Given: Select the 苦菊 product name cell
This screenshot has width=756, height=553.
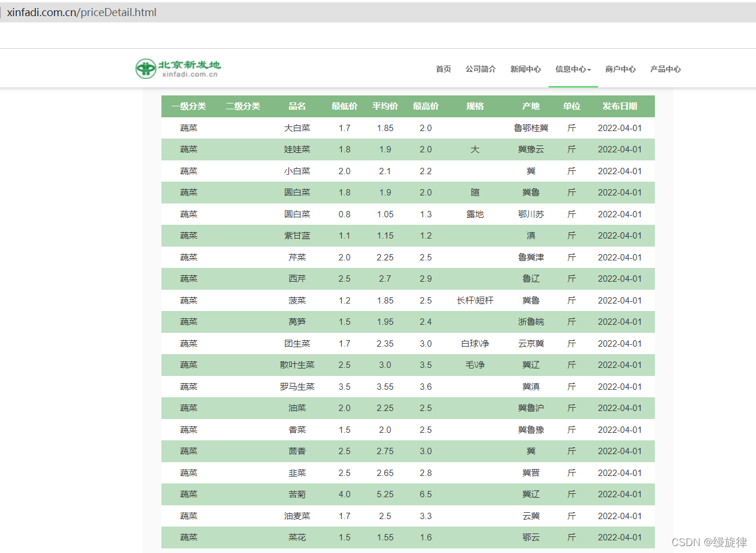Looking at the screenshot, I should pyautogui.click(x=297, y=494).
